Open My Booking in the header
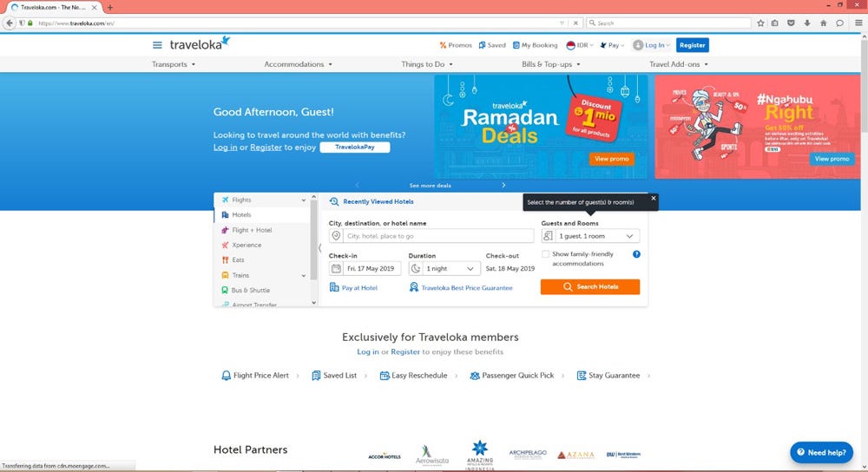Image resolution: width=868 pixels, height=472 pixels. pyautogui.click(x=535, y=45)
